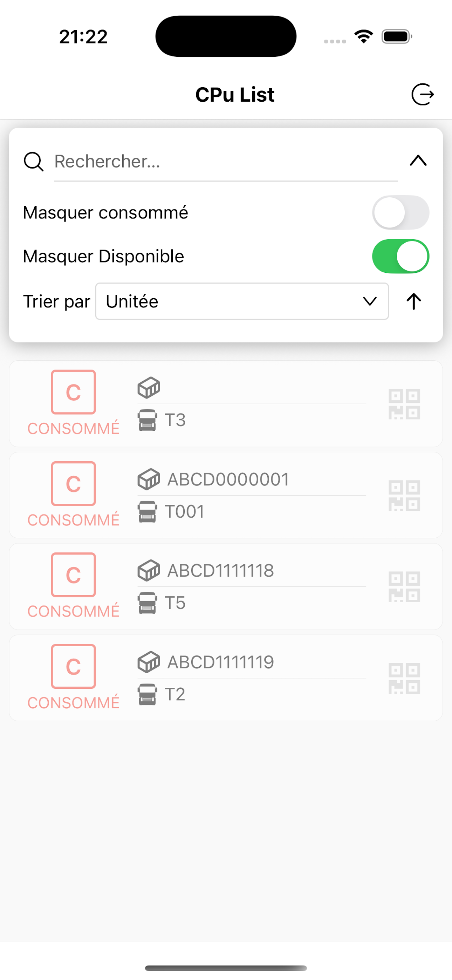Click container icon next to ABCD0000001
The width and height of the screenshot is (452, 980).
(148, 479)
